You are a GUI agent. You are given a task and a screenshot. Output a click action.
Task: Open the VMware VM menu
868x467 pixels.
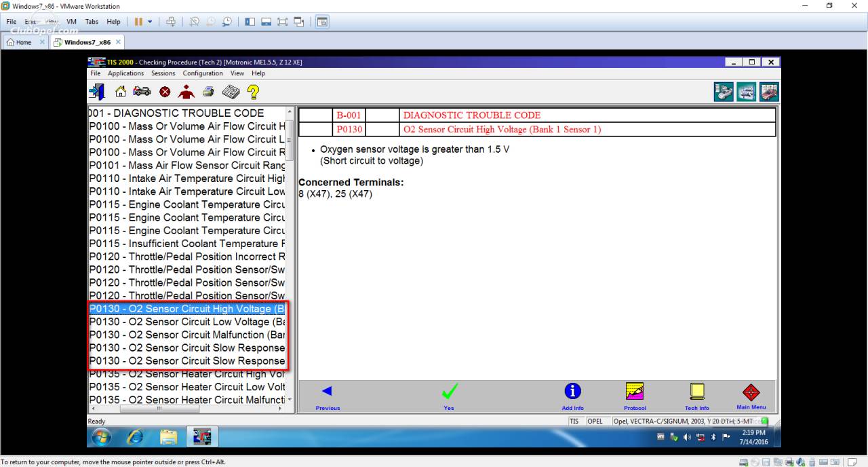pyautogui.click(x=71, y=22)
